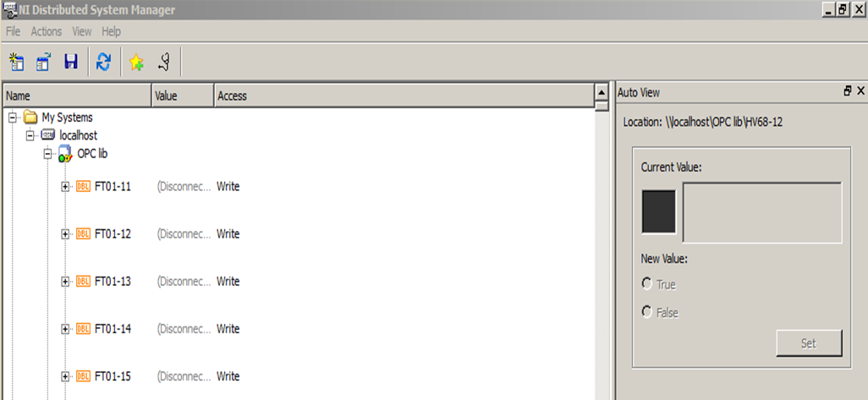Click the My Systems folder icon
This screenshot has height=400, width=868.
tap(31, 118)
